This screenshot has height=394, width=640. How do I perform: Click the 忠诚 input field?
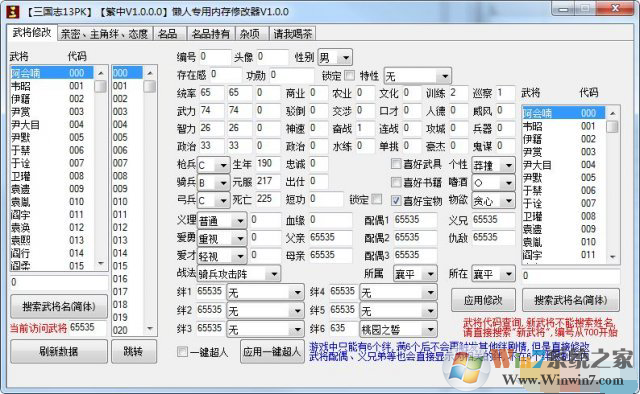tap(318, 164)
